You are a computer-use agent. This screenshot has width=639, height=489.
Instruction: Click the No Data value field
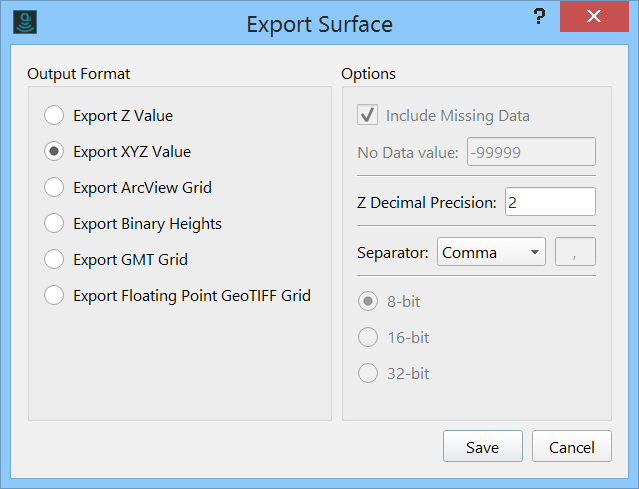530,152
